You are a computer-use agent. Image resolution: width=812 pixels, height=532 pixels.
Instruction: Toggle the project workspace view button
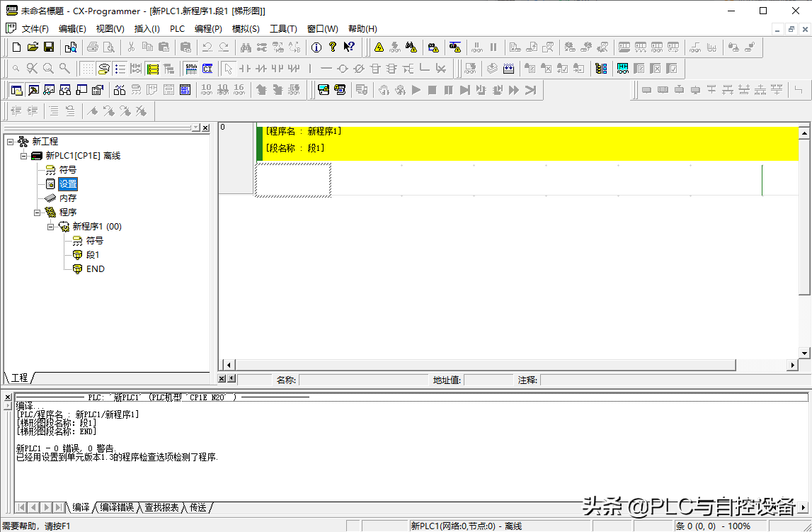(16, 90)
